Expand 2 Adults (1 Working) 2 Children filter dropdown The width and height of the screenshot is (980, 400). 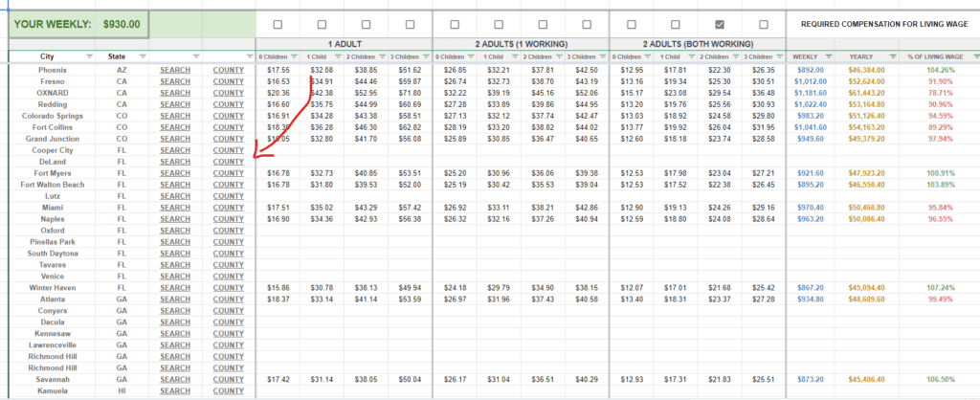pos(557,56)
